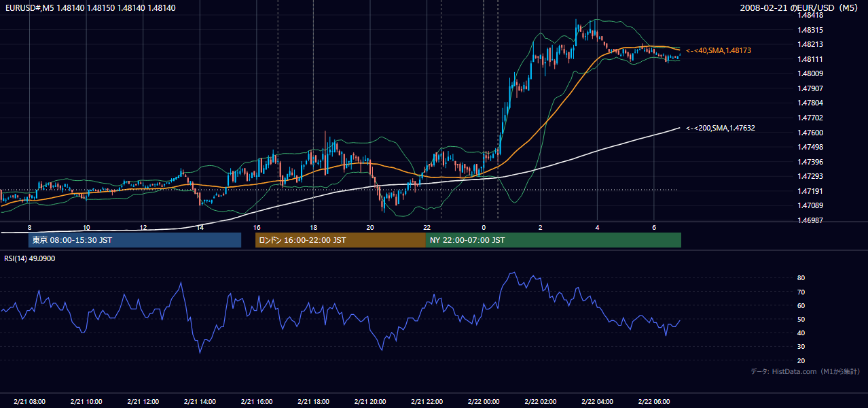Click hour tick 10 under price chart
The height and width of the screenshot is (408, 868).
tap(86, 227)
